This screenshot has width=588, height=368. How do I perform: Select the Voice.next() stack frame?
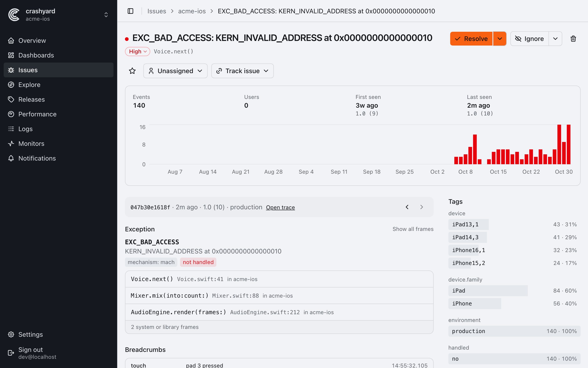click(x=279, y=279)
